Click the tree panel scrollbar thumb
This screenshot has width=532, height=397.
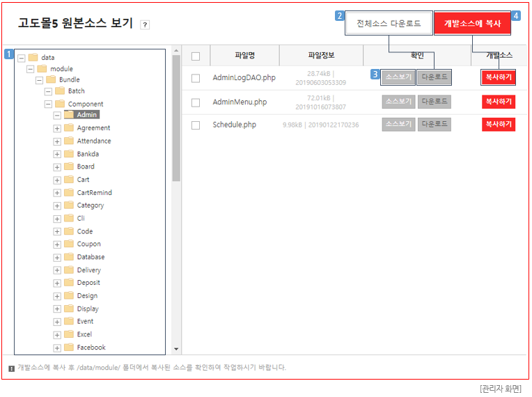pos(176,118)
